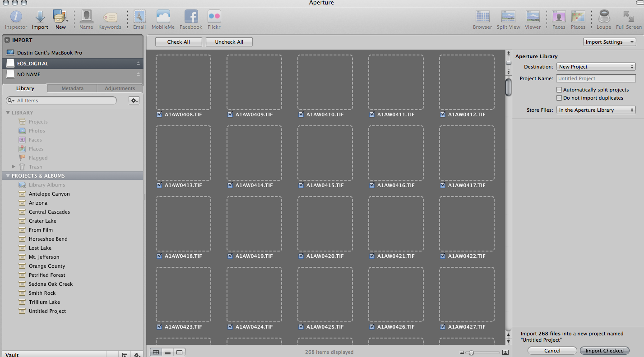This screenshot has height=357, width=644.
Task: Enable Automatically split projects
Action: tap(560, 90)
